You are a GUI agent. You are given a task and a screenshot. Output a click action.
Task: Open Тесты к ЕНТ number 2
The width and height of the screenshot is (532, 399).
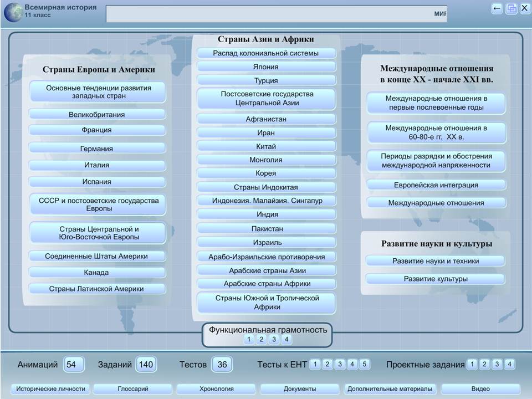tap(328, 364)
